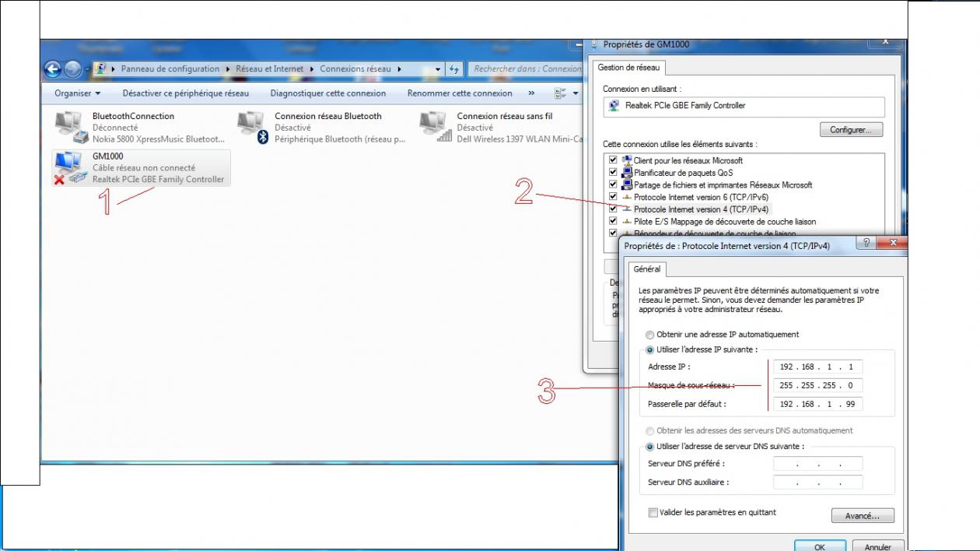Open recent pages dropdown beside forward arrow
The image size is (980, 551).
tap(86, 69)
